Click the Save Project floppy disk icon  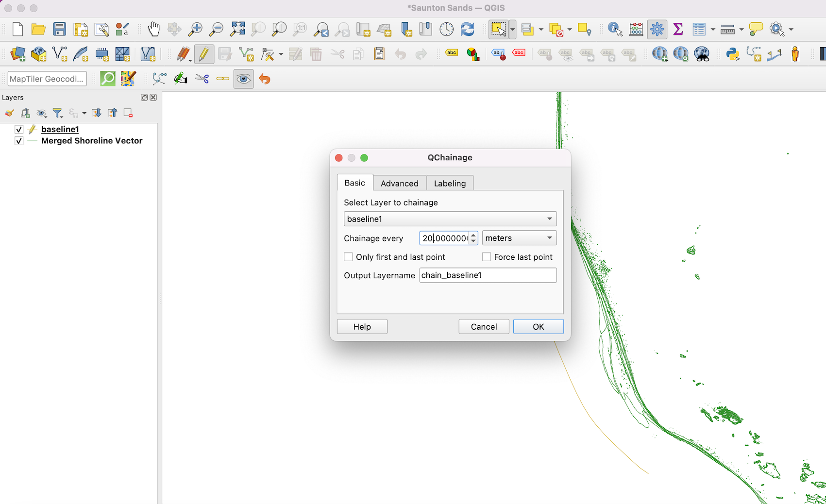tap(59, 29)
